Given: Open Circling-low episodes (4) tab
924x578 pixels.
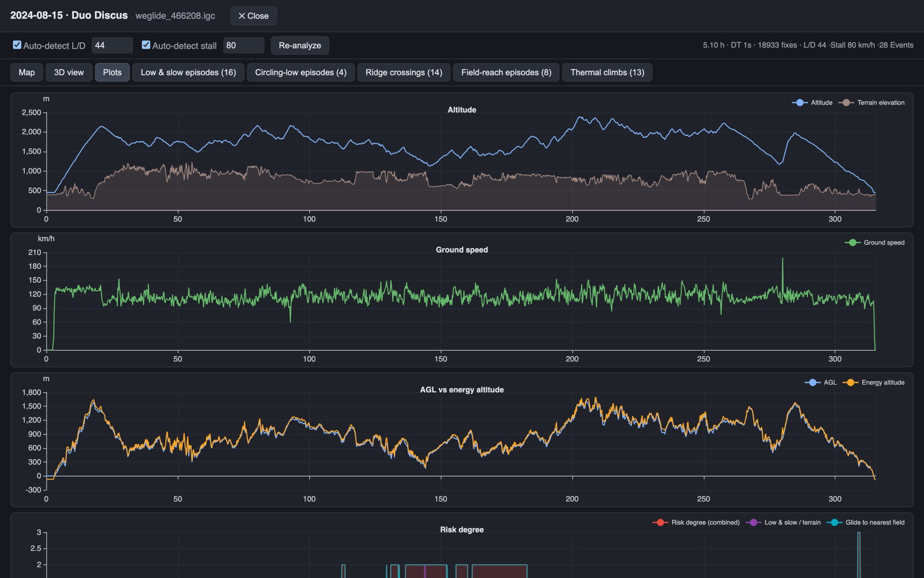Looking at the screenshot, I should tap(301, 72).
